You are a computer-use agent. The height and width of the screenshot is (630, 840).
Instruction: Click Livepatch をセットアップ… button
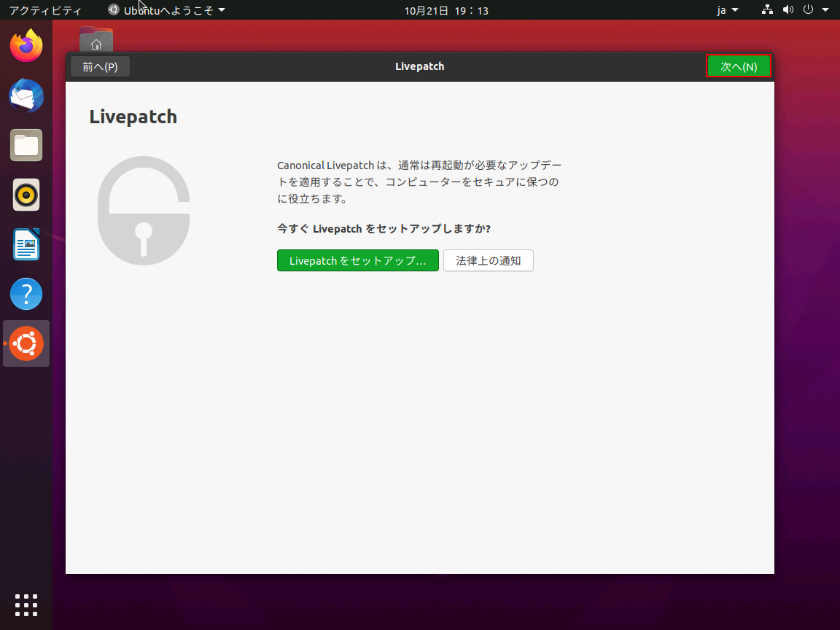coord(358,260)
